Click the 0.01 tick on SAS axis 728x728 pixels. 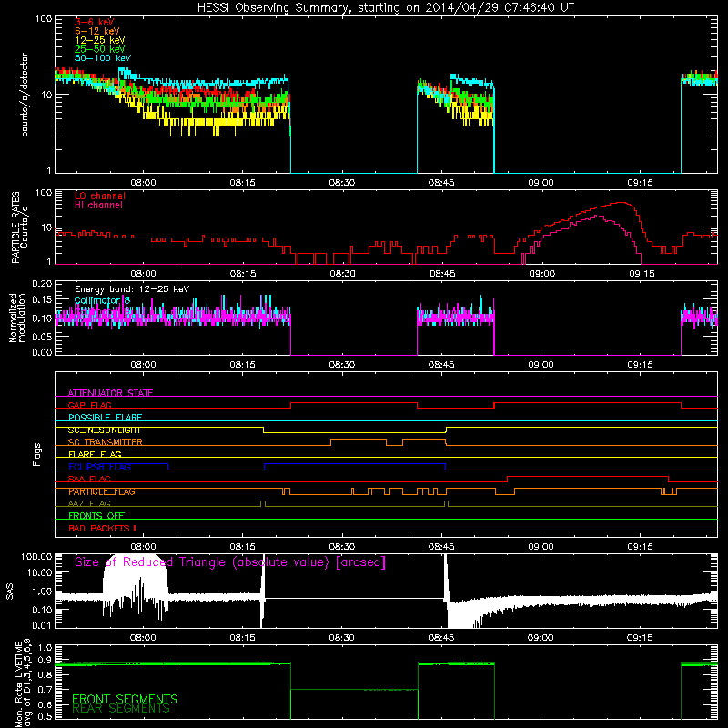click(x=42, y=625)
